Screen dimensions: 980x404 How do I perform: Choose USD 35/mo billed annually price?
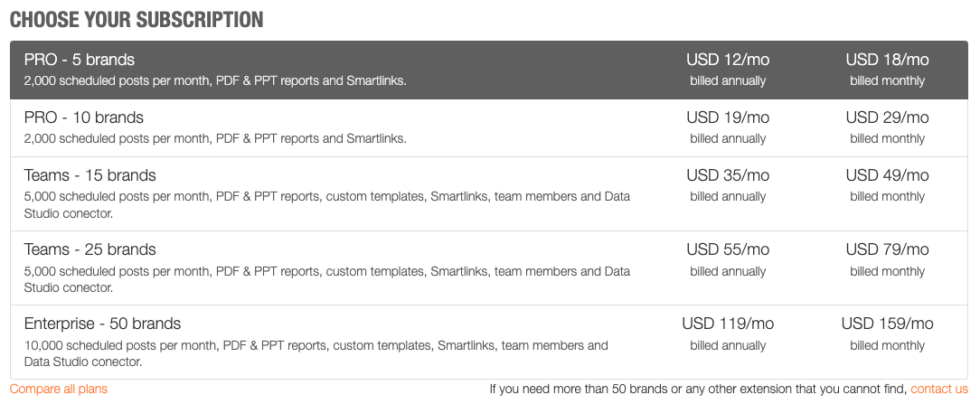(728, 184)
